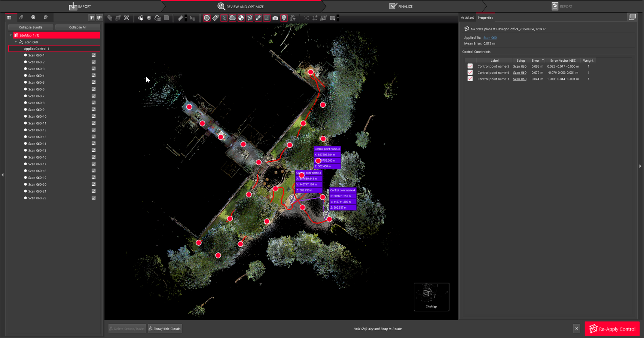The height and width of the screenshot is (338, 644).
Task: Toggle the location pin marker icon
Action: [284, 18]
